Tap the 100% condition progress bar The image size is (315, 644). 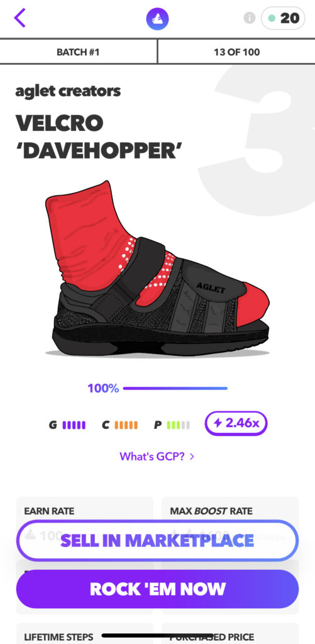tap(175, 388)
